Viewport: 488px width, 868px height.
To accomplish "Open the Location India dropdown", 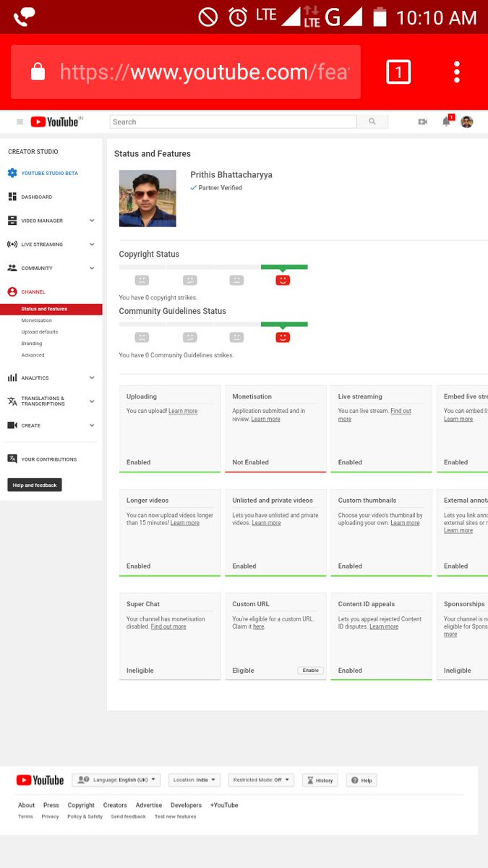I will tap(194, 780).
